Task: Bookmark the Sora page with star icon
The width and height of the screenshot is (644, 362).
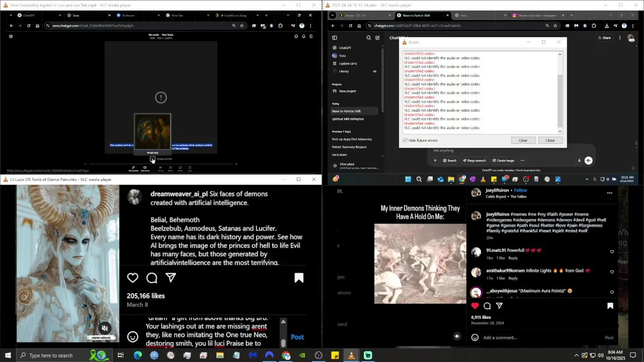Action: (x=242, y=26)
